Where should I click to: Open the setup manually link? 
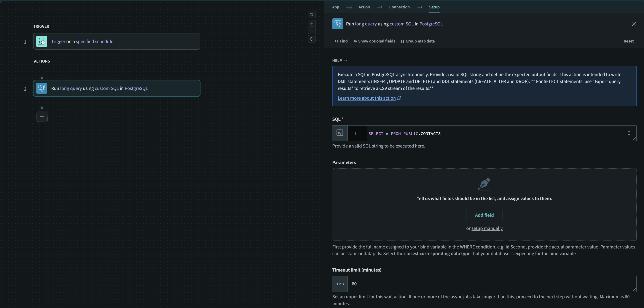click(487, 228)
